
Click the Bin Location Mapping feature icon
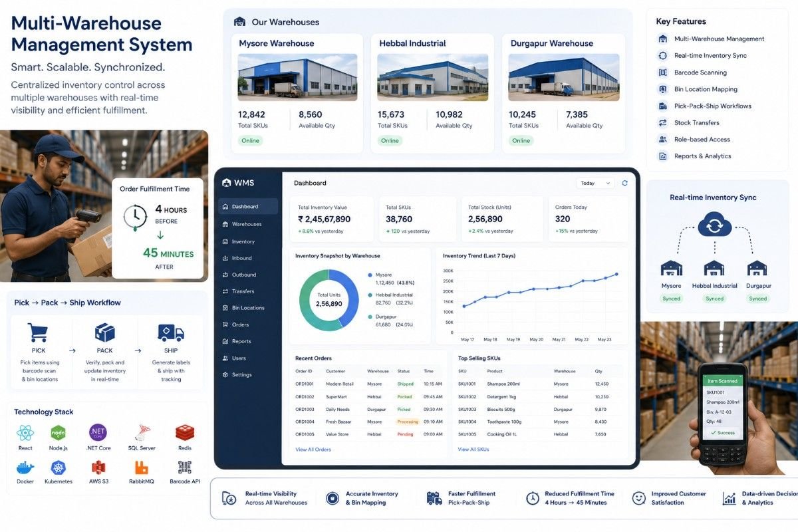coord(662,89)
